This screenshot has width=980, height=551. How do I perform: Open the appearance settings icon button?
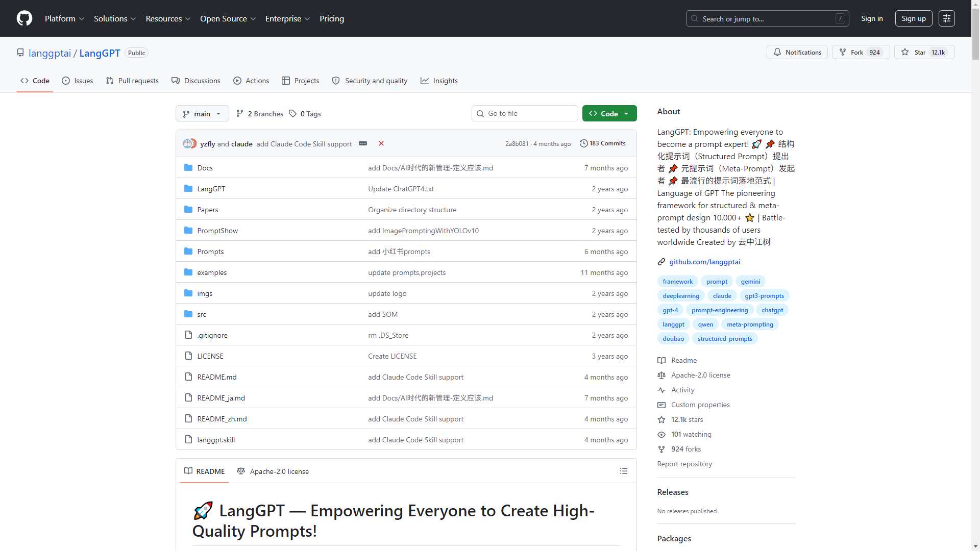[x=947, y=18]
